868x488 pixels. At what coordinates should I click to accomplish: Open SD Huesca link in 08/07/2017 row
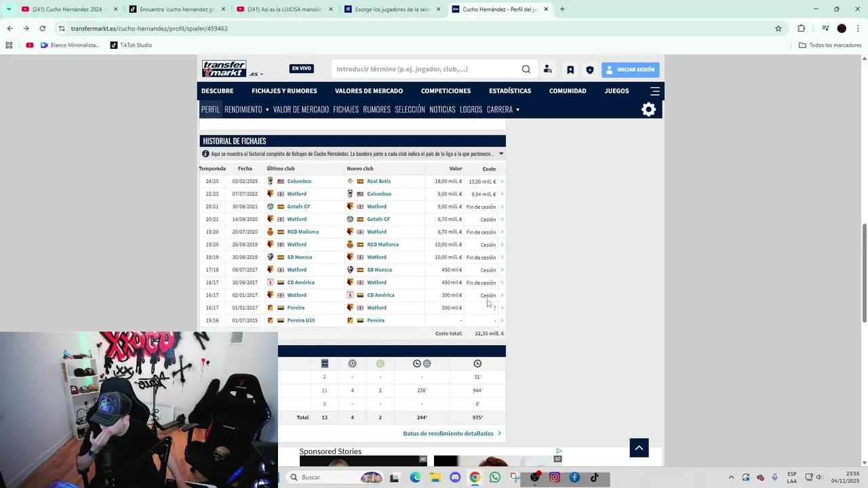[x=378, y=270]
